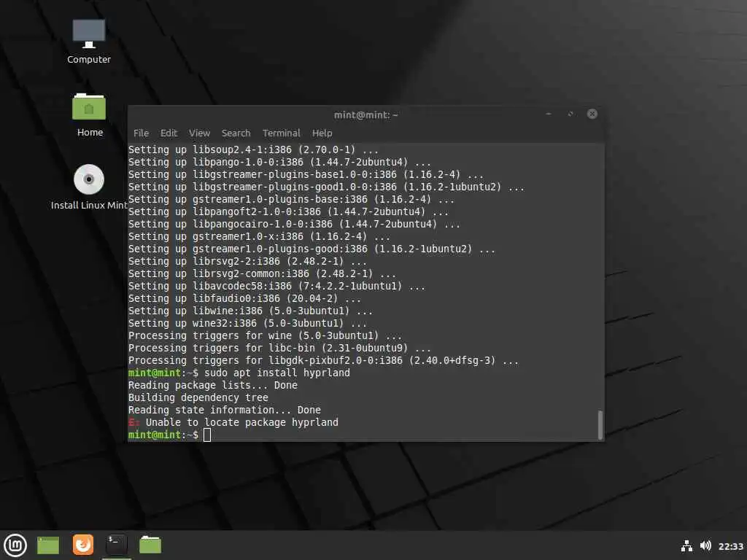Click 'Setting up wine32:i386' line
Viewport: 747px width, 560px height.
(x=248, y=323)
